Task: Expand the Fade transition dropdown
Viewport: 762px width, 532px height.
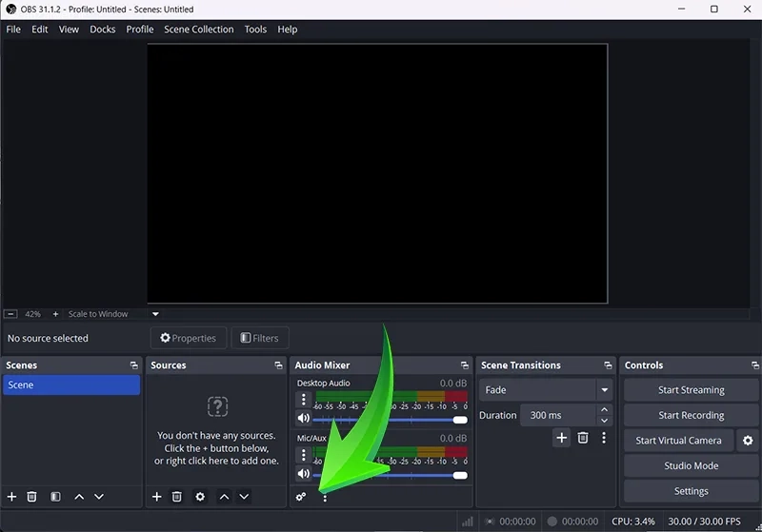Action: (604, 390)
